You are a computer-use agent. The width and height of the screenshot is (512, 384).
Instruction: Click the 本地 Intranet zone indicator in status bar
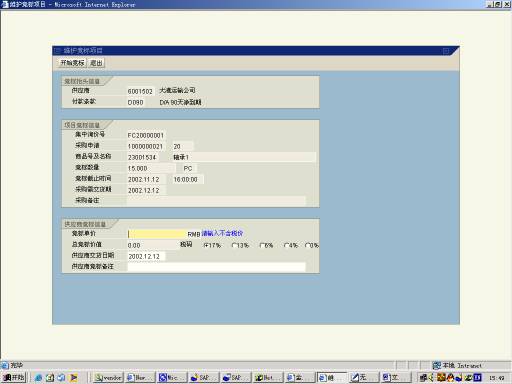click(457, 365)
